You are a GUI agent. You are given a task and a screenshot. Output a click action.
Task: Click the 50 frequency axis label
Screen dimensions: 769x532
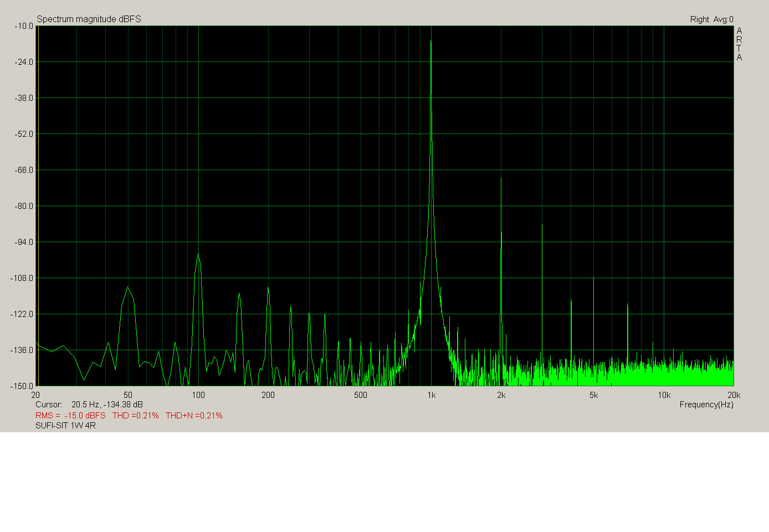click(128, 395)
